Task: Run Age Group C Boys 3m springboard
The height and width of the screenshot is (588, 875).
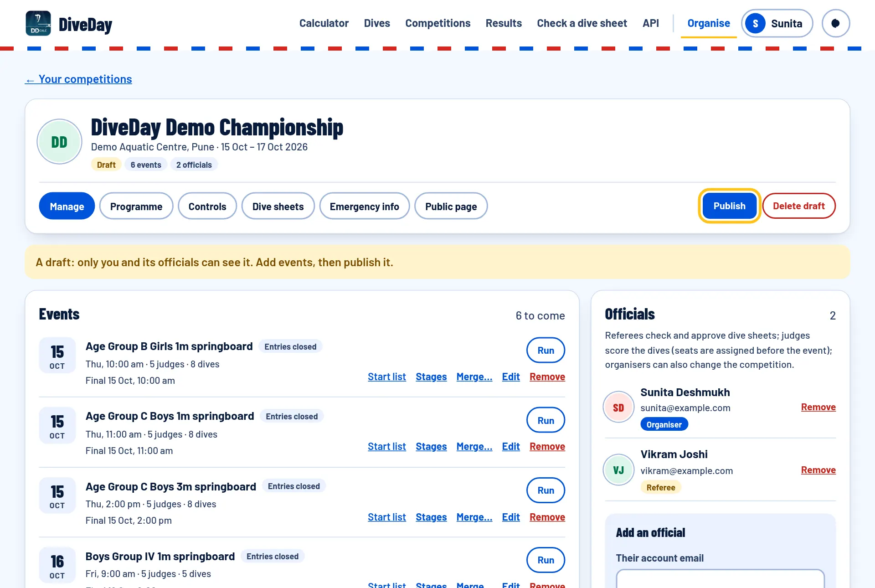Action: coord(546,490)
